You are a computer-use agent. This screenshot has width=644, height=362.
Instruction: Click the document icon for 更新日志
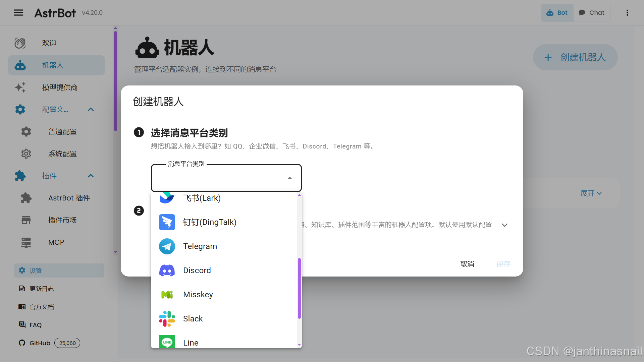(22, 289)
